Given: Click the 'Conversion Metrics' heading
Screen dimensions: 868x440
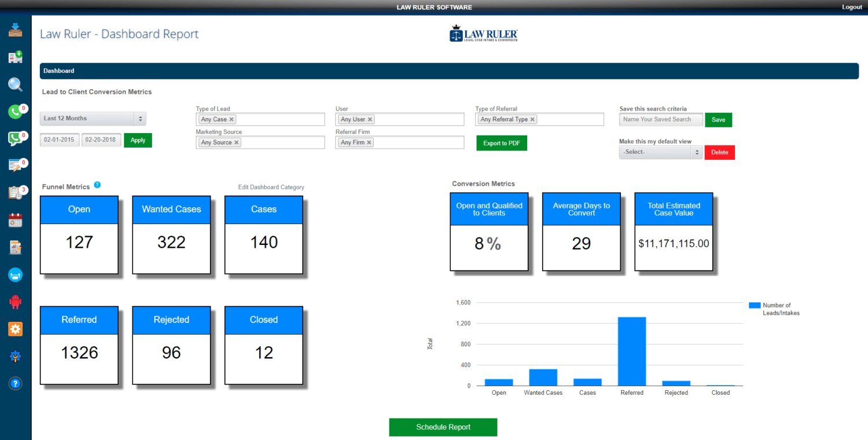Looking at the screenshot, I should (483, 184).
